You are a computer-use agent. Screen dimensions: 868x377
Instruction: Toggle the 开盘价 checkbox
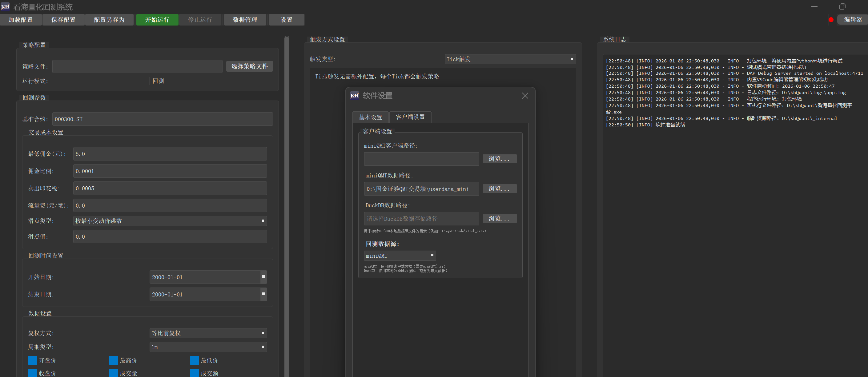[x=33, y=360]
